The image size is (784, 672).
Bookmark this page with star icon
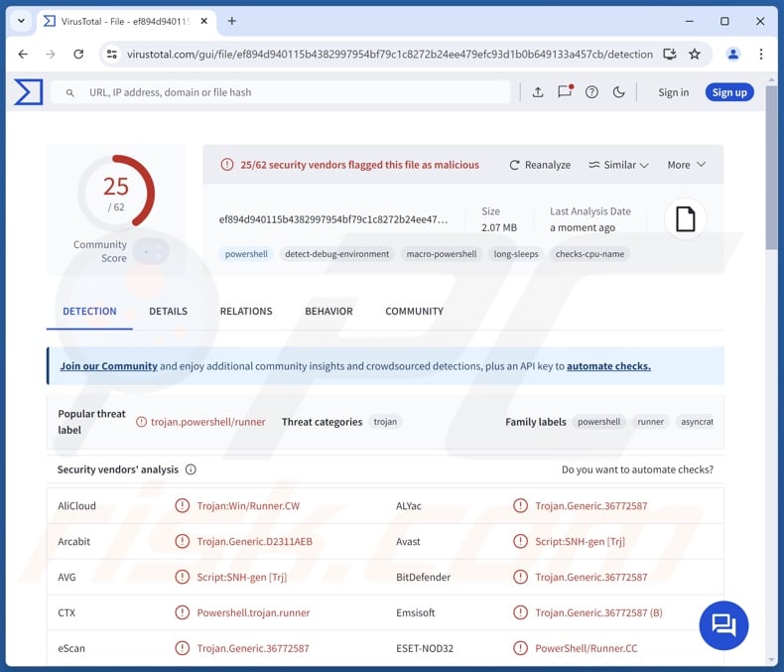[x=695, y=54]
